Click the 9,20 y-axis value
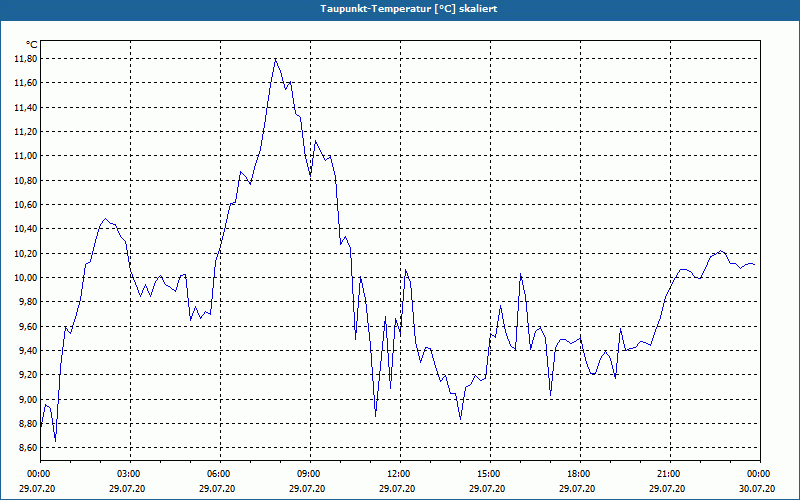 (29, 375)
